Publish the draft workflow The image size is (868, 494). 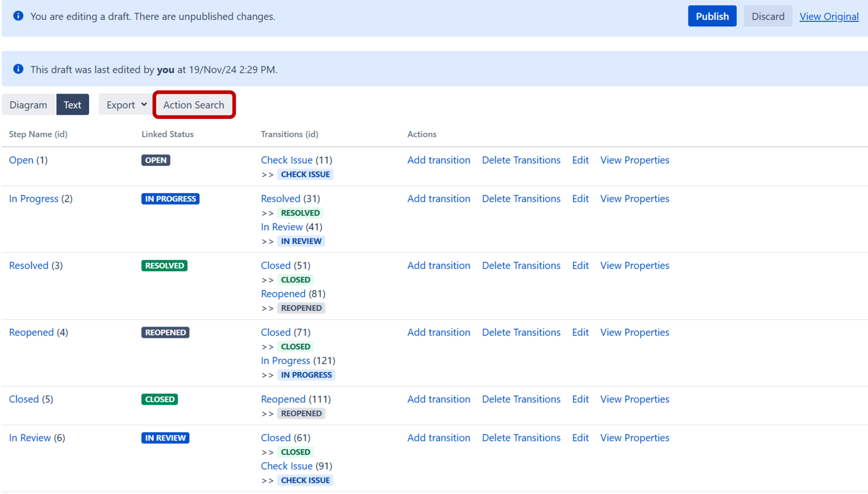[712, 16]
